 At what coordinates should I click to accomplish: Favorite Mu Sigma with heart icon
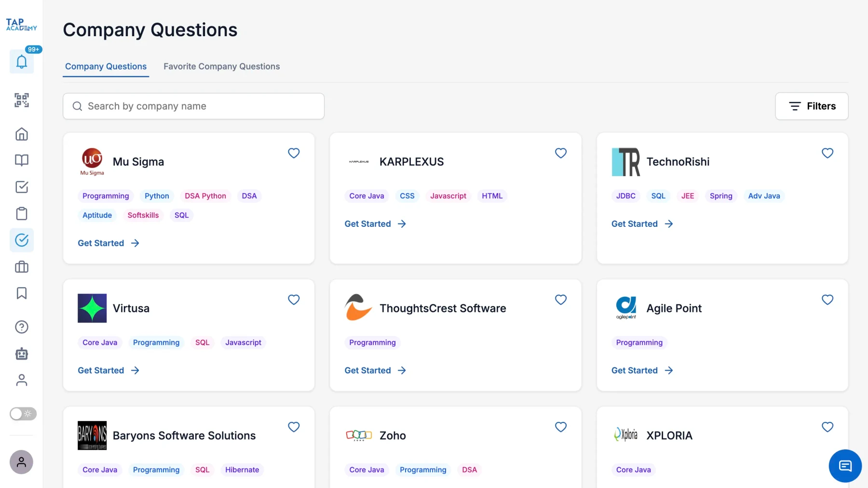tap(294, 153)
